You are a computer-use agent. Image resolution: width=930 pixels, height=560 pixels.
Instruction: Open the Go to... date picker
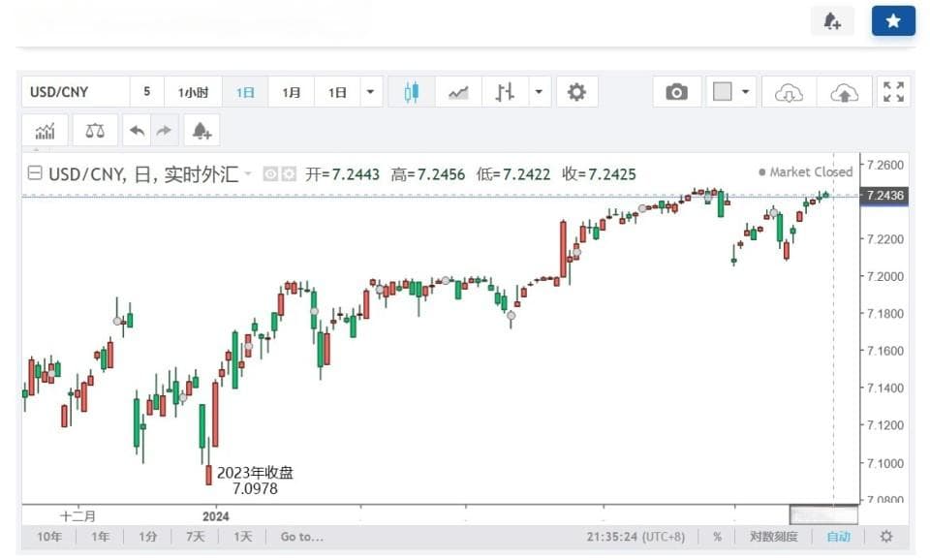click(x=302, y=537)
